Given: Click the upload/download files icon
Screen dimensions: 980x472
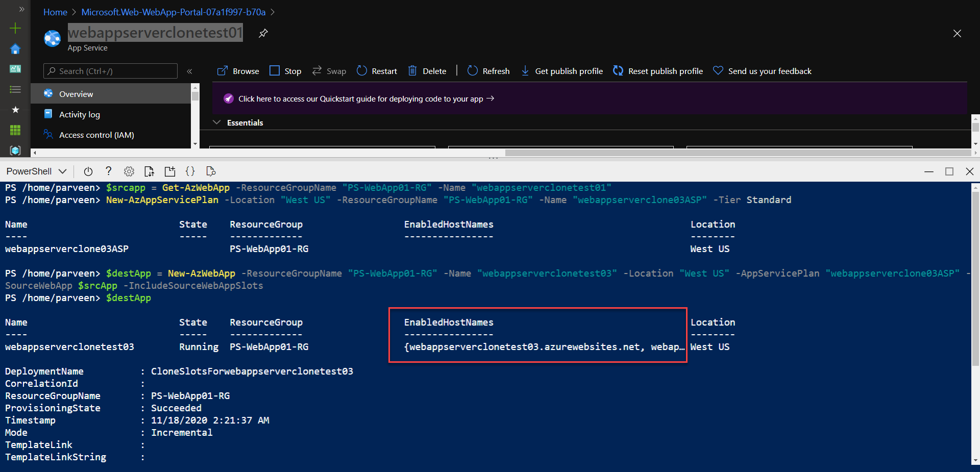Looking at the screenshot, I should [149, 171].
